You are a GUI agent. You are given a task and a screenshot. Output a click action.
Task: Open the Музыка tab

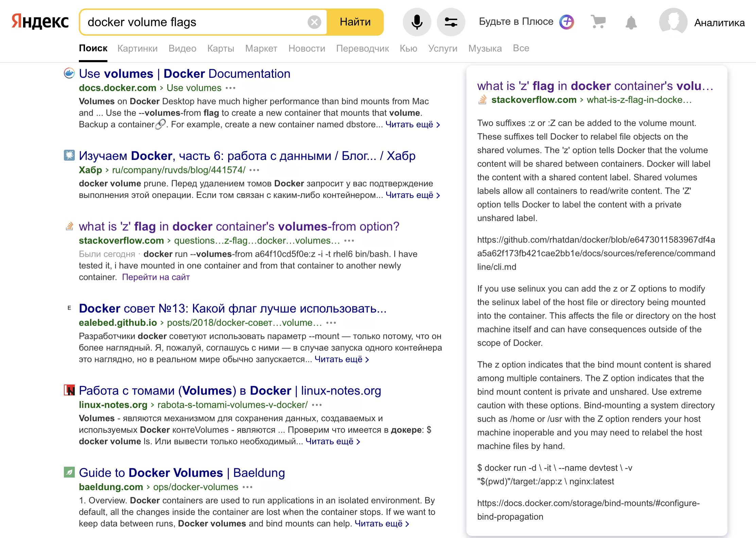coord(485,48)
